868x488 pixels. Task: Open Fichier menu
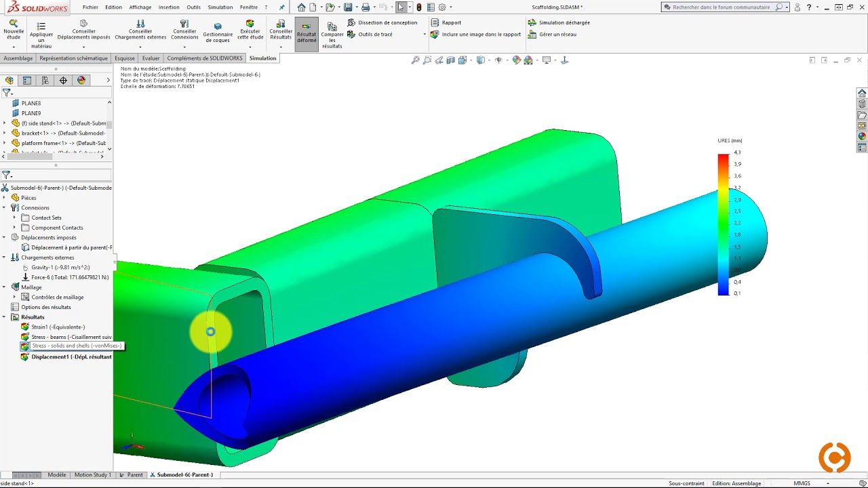click(x=90, y=7)
